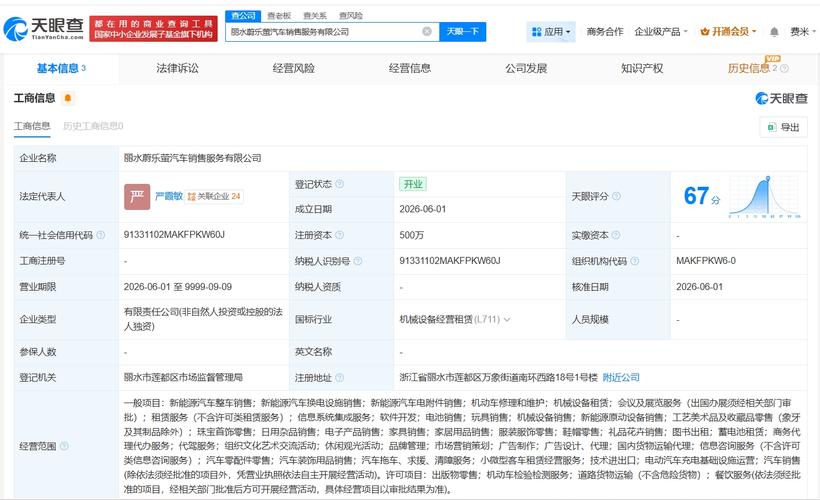Click the help icon beside 注册资本

[339, 235]
